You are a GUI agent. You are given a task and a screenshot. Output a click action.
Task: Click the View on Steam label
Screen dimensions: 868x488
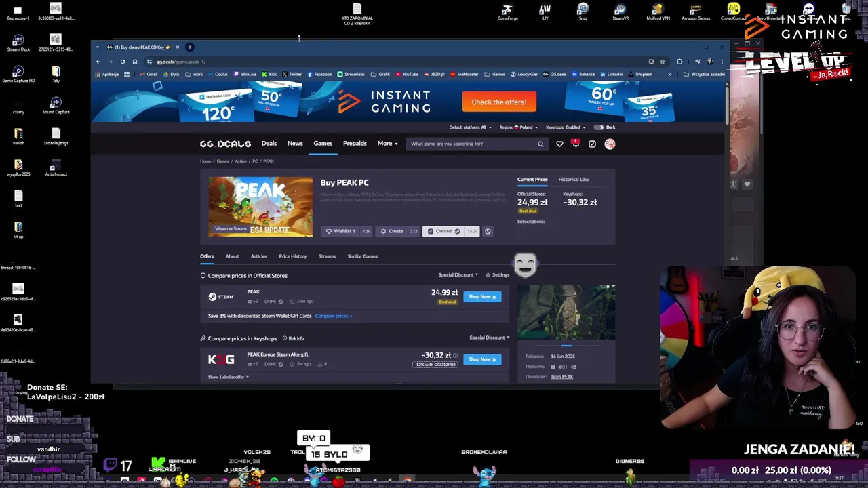[x=231, y=229]
